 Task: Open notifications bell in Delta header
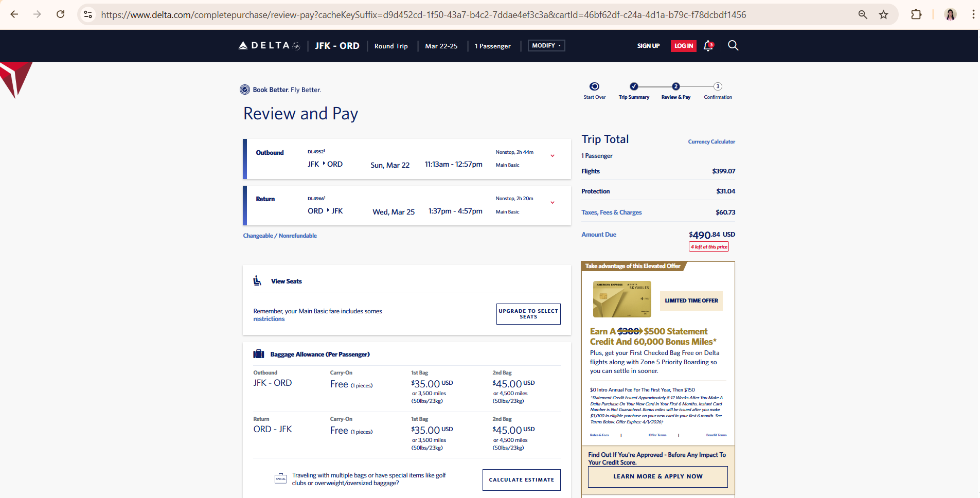(708, 46)
